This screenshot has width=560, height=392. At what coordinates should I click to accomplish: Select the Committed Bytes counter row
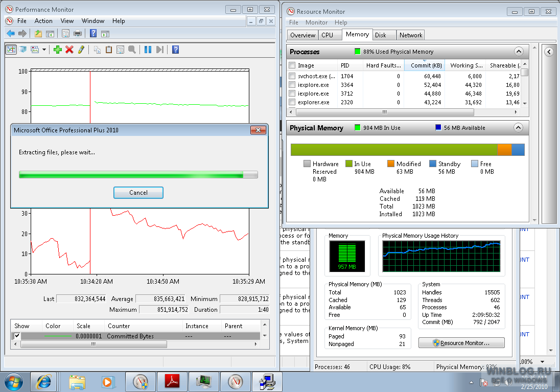click(x=136, y=336)
